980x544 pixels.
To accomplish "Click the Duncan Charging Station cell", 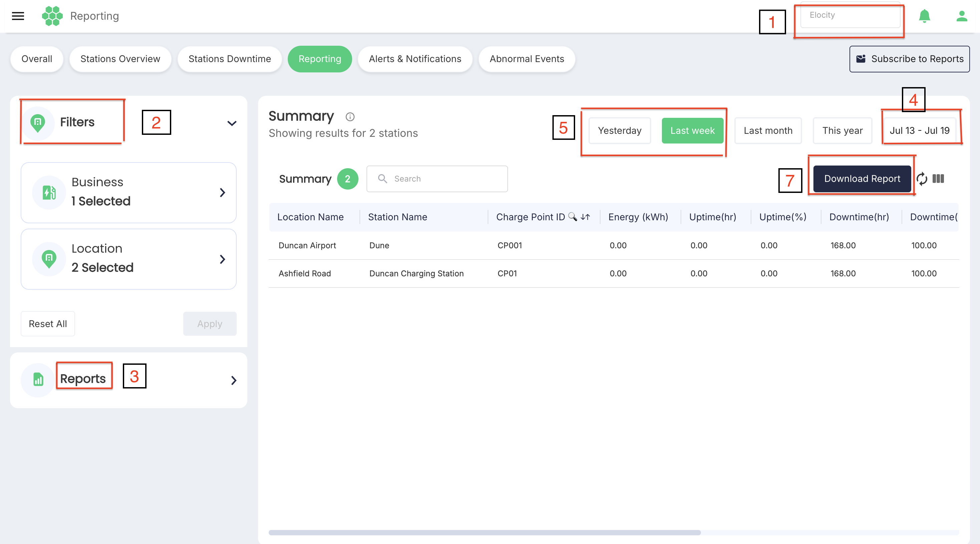I will tap(416, 274).
